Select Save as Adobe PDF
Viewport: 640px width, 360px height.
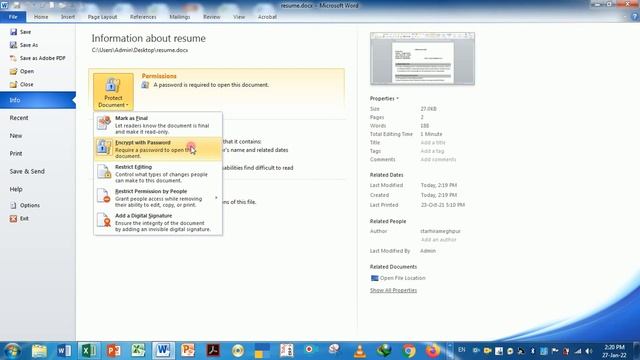pyautogui.click(x=38, y=58)
